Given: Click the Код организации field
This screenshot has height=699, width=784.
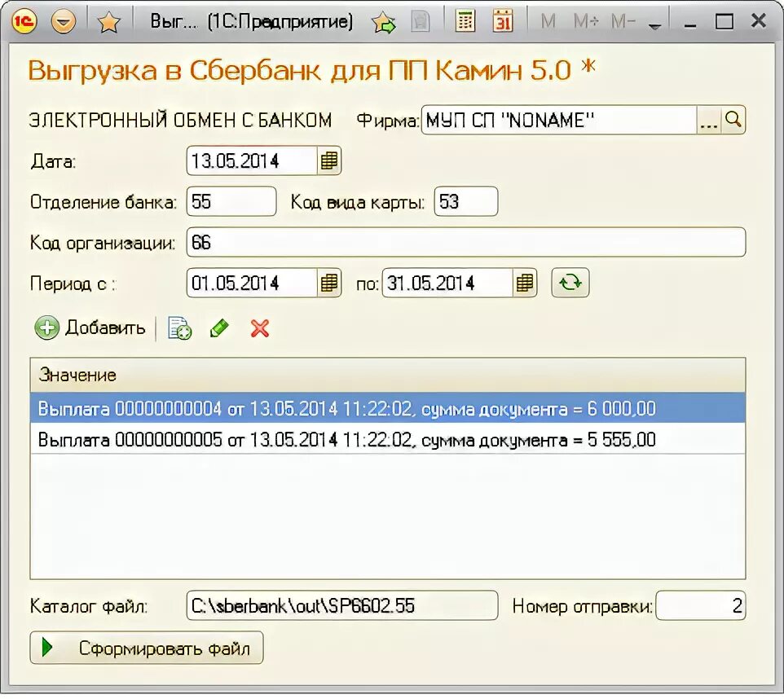Looking at the screenshot, I should click(466, 243).
